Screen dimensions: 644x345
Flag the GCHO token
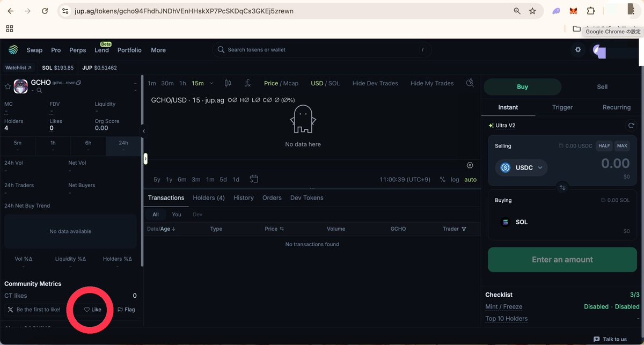[x=126, y=310]
